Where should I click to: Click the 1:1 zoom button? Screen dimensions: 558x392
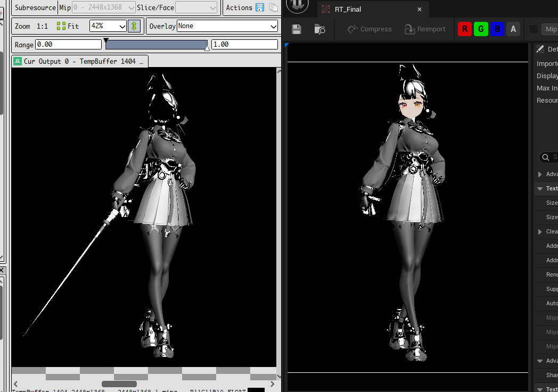click(x=42, y=26)
